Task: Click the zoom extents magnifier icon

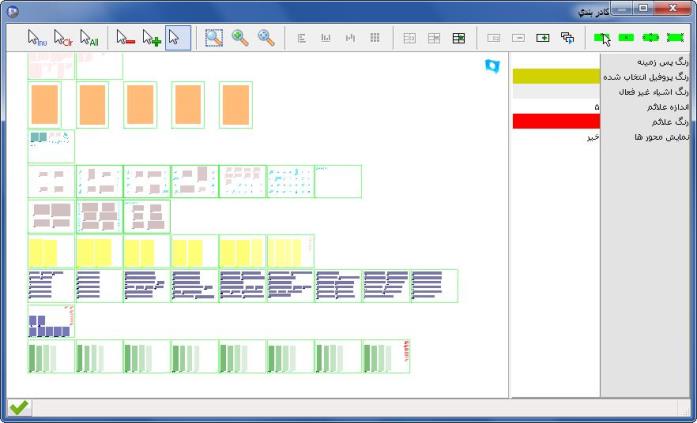Action: (266, 38)
